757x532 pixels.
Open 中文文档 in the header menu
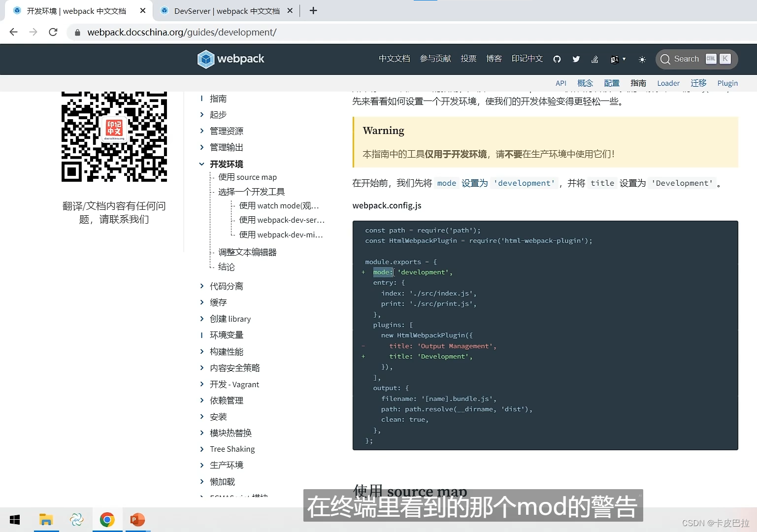(x=394, y=59)
